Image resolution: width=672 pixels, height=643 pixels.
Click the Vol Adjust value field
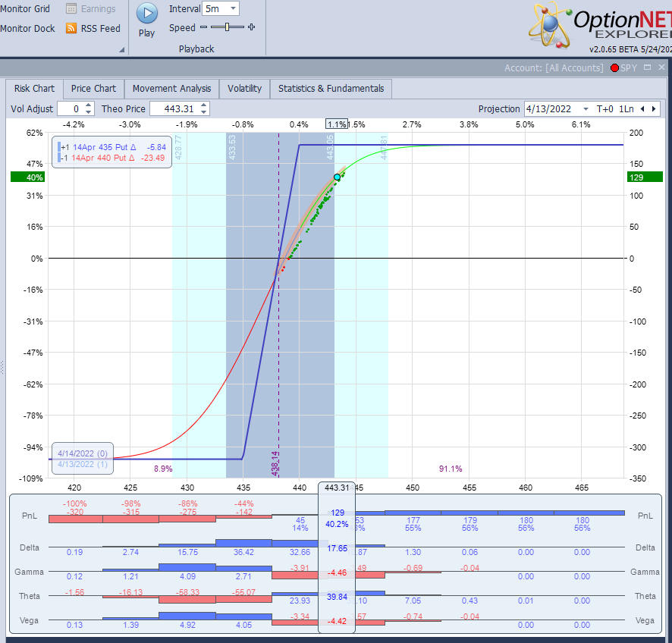pyautogui.click(x=71, y=108)
